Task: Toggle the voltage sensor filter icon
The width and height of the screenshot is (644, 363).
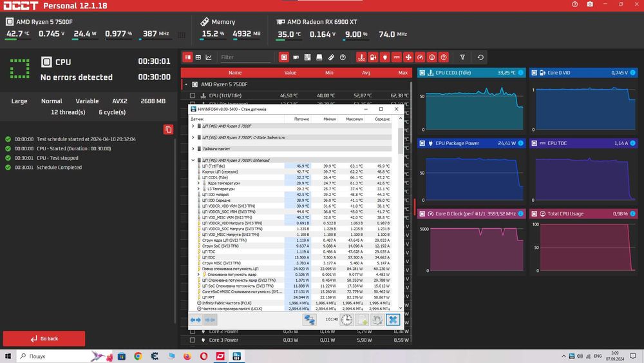Action: tap(373, 57)
